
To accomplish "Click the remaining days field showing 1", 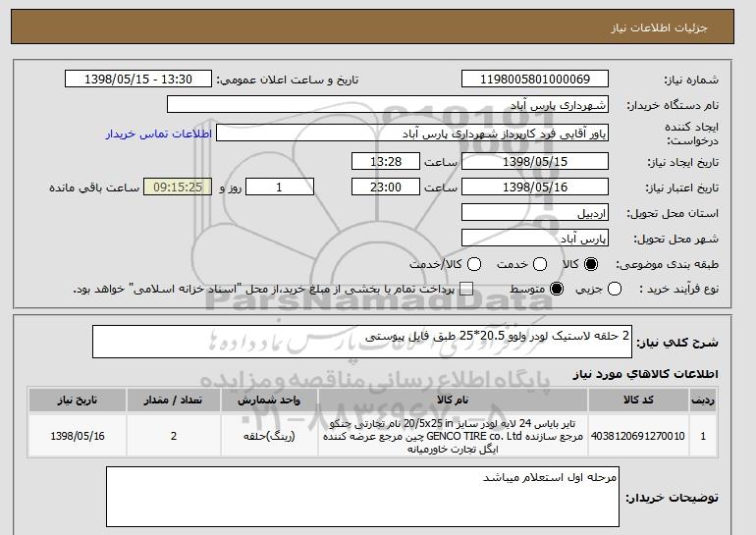I will pos(280,187).
